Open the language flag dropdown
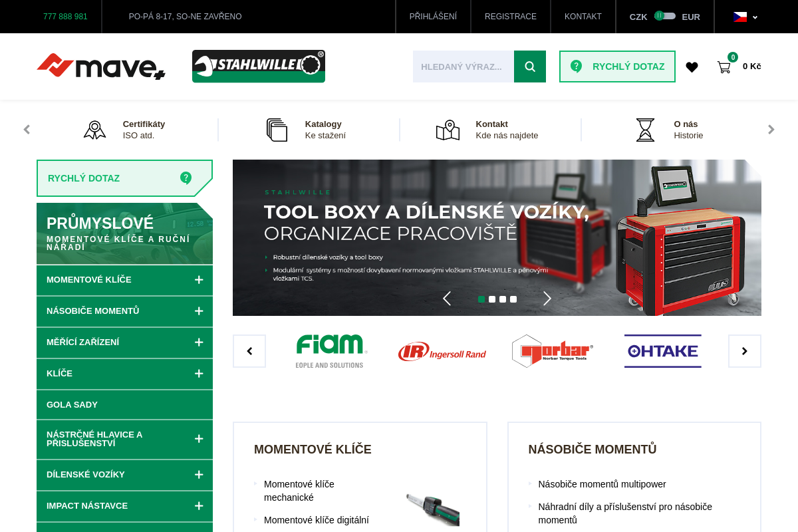Screen dimensions: 798x532 coord(745,17)
